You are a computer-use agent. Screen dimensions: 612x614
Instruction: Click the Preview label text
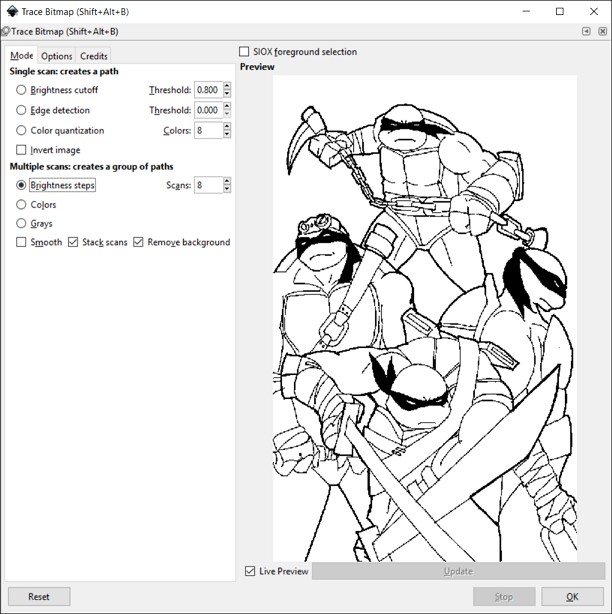[257, 67]
